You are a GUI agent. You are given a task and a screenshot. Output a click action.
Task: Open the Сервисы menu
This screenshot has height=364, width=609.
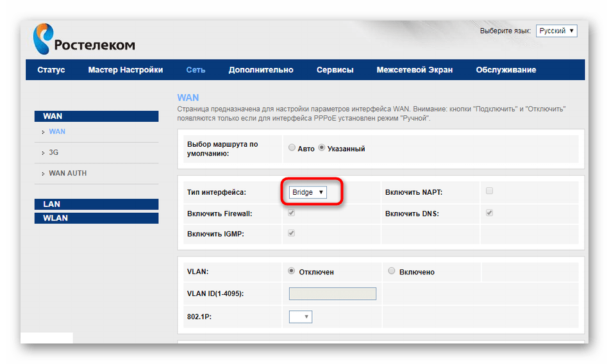(335, 70)
